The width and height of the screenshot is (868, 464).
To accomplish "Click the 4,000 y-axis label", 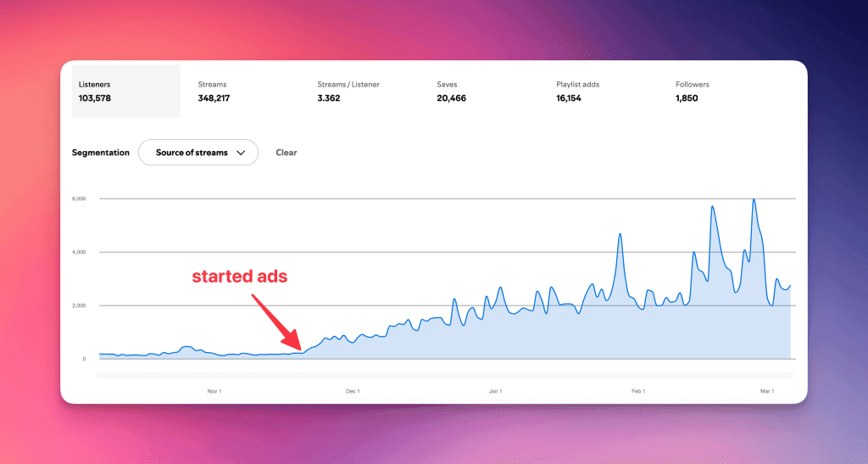I will point(79,252).
